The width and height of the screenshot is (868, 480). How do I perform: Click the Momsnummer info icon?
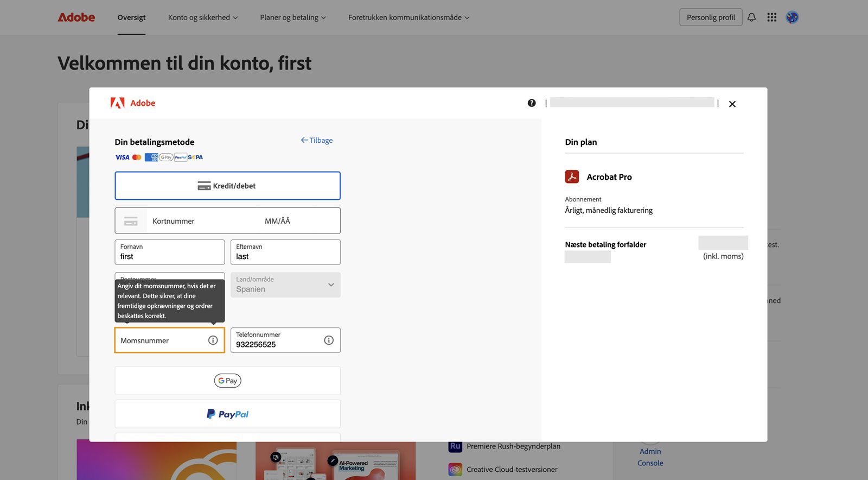point(213,340)
